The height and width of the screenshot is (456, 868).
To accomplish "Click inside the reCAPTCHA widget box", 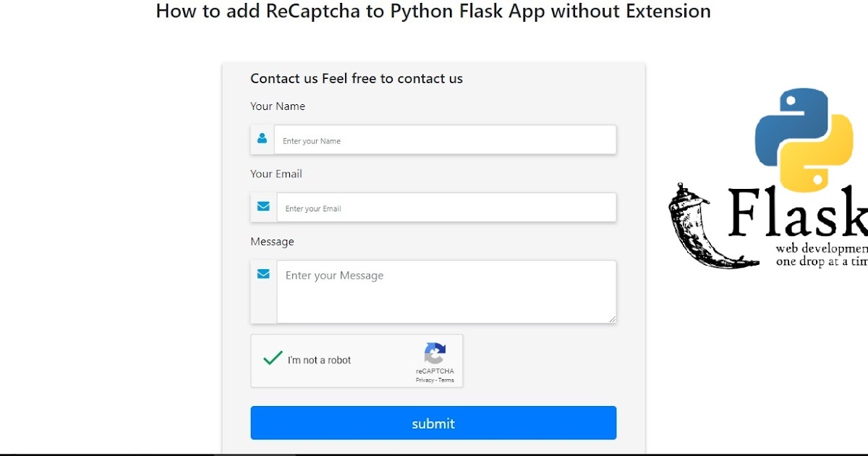I will pyautogui.click(x=357, y=360).
